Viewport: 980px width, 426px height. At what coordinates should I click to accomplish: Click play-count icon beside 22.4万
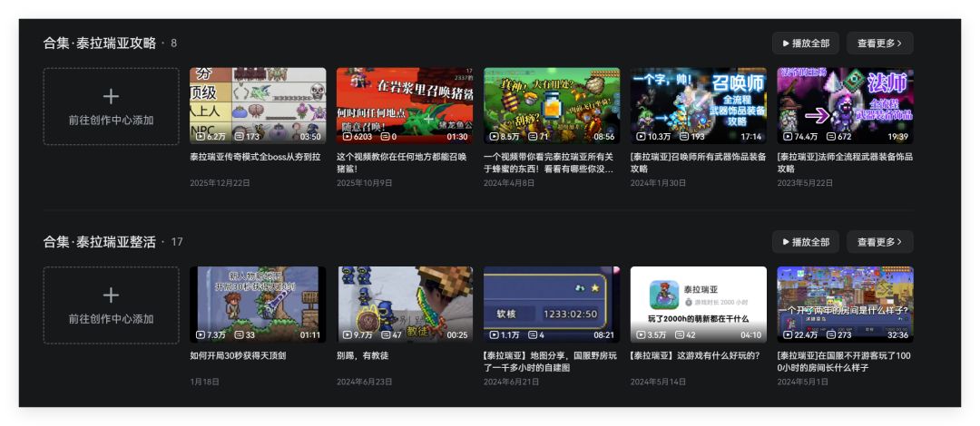[x=788, y=334]
